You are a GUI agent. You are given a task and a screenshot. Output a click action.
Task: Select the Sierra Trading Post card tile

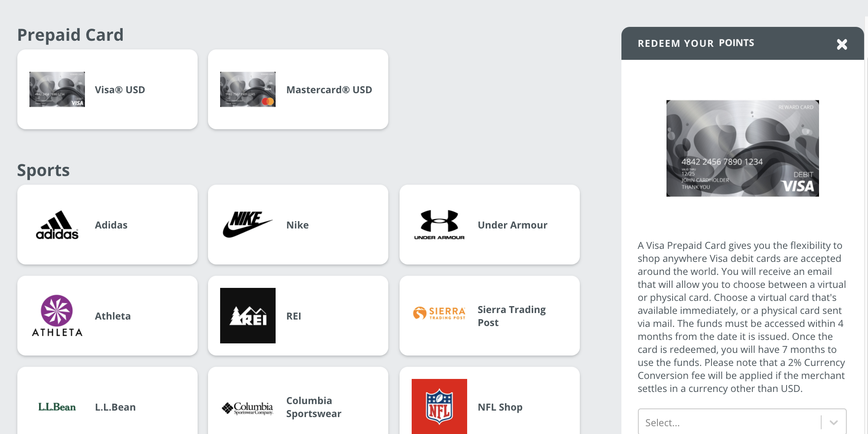(x=489, y=316)
